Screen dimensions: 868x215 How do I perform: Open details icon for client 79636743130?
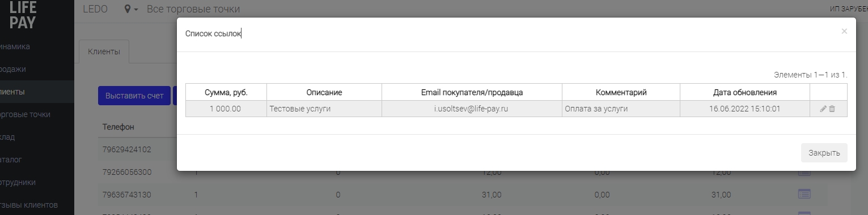(804, 194)
